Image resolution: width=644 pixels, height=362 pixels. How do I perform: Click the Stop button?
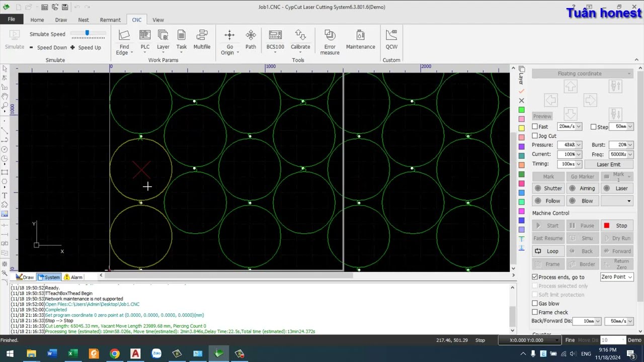(617, 226)
